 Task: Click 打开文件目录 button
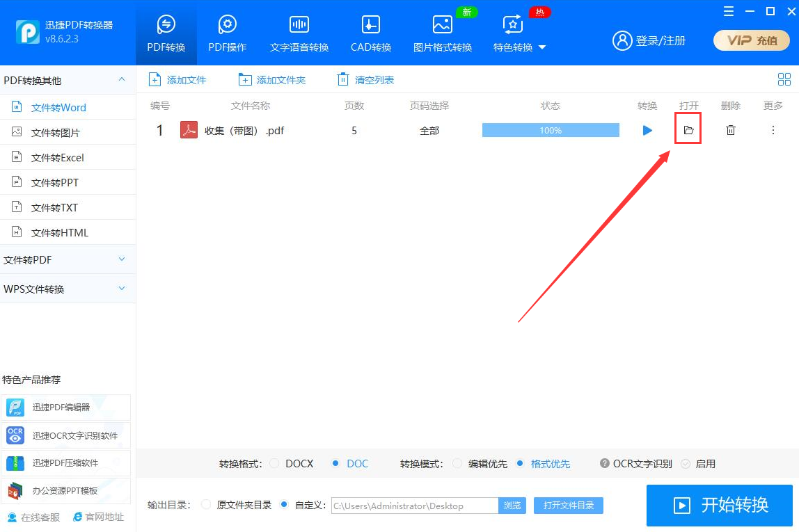pyautogui.click(x=569, y=506)
